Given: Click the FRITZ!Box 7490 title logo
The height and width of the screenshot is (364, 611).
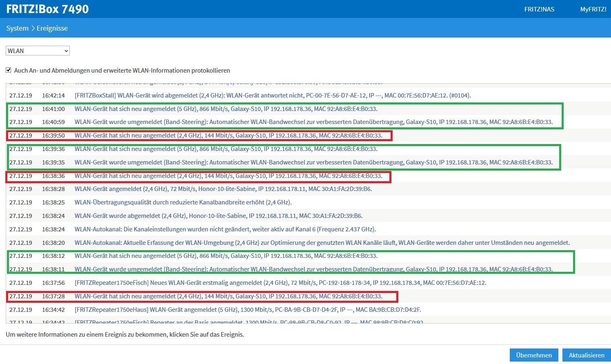Looking at the screenshot, I should pos(47,9).
